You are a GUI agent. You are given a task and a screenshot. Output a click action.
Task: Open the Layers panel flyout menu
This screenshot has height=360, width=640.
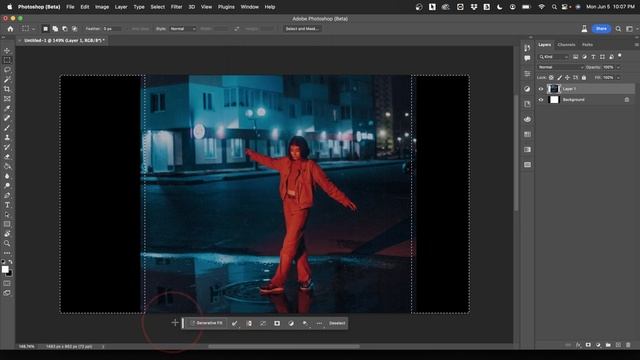(636, 44)
